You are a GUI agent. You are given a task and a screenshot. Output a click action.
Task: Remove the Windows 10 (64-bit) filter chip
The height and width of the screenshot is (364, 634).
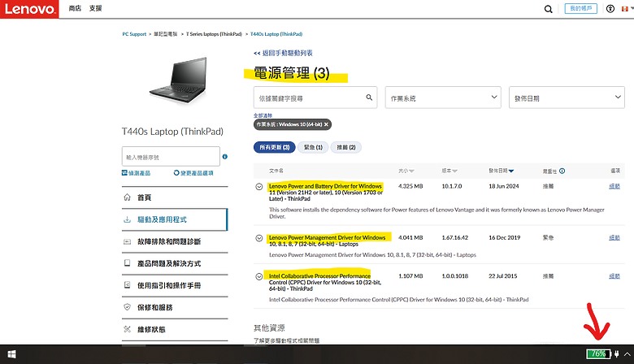(326, 124)
